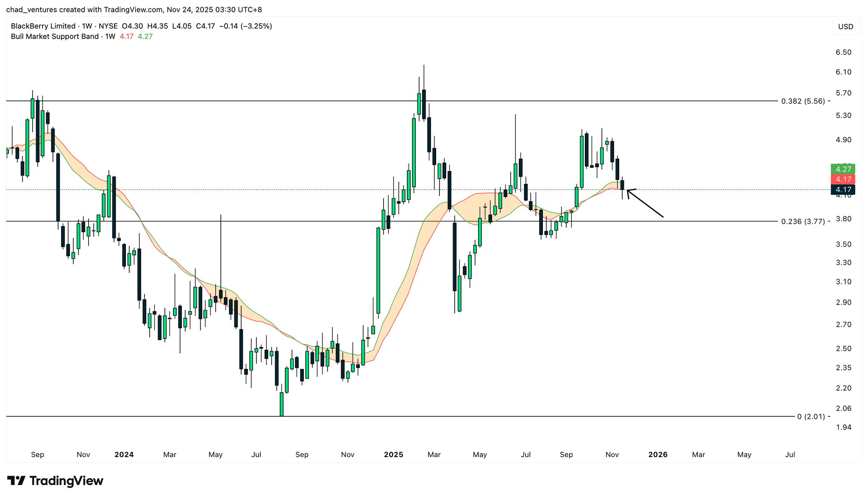Click the latest weekly candle near arrow
The height and width of the screenshot is (499, 868).
pyautogui.click(x=622, y=185)
